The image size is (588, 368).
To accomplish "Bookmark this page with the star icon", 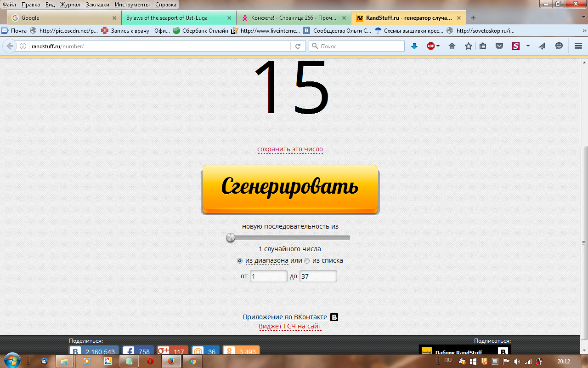I will (x=468, y=46).
